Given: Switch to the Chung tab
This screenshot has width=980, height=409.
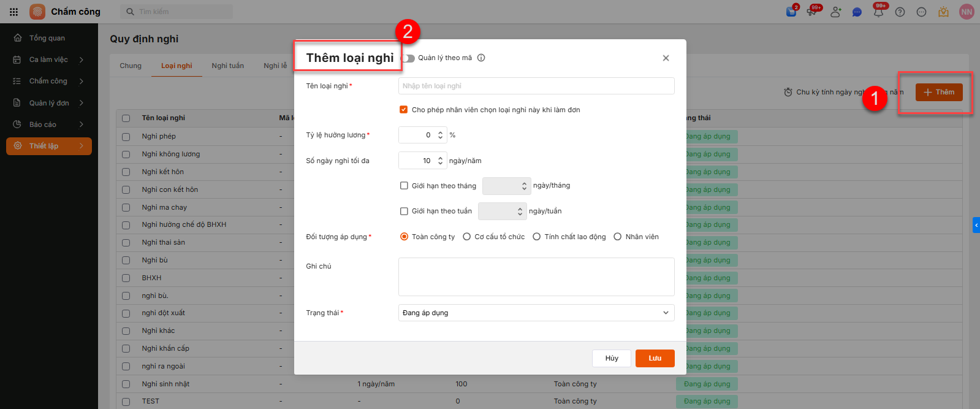Looking at the screenshot, I should pos(131,66).
